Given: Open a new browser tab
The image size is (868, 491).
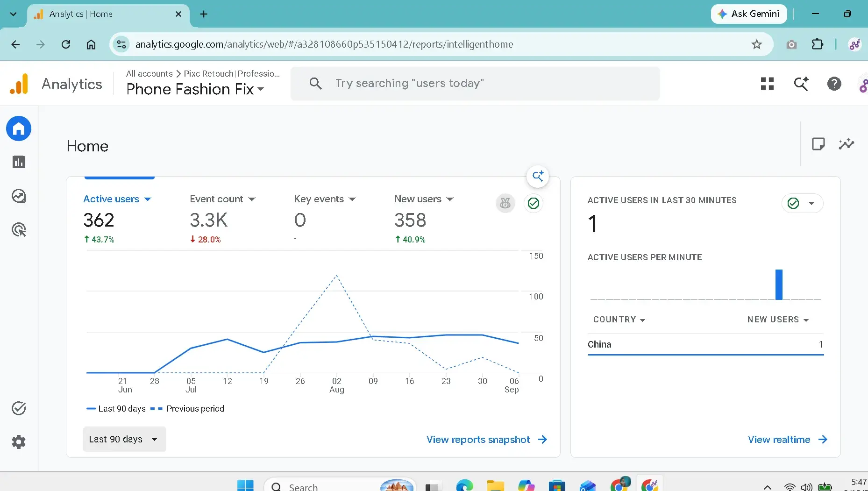Looking at the screenshot, I should click(204, 14).
